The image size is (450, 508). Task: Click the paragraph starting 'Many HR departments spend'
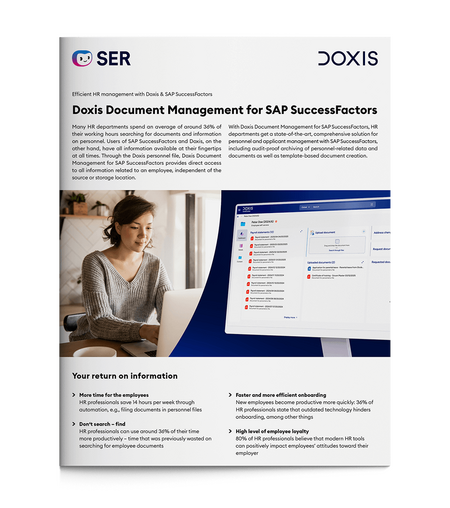click(147, 152)
